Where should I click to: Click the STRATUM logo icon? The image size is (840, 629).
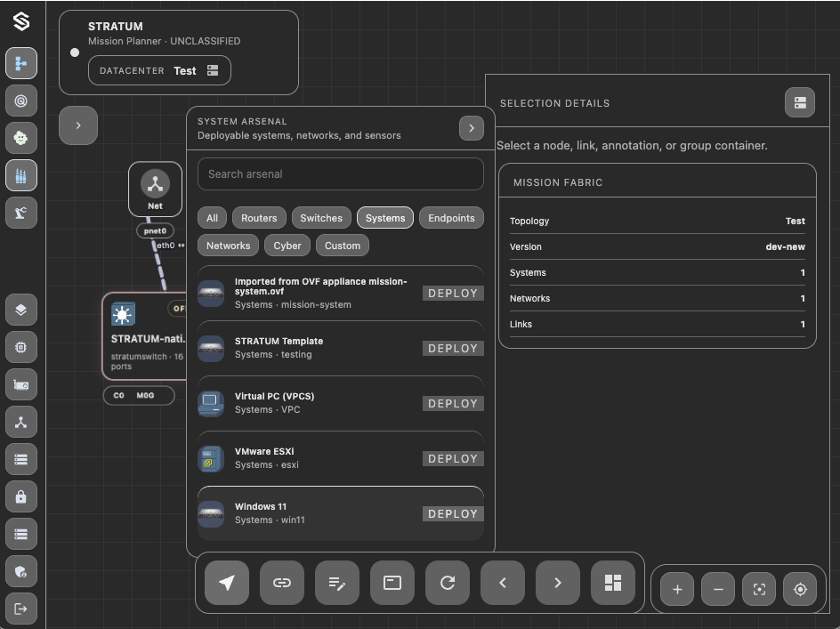pos(20,21)
